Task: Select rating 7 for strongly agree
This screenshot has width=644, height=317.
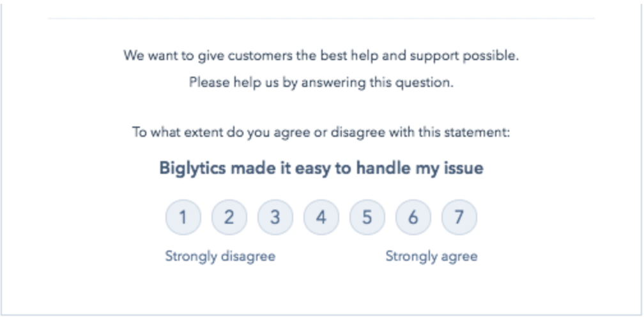Action: [x=459, y=217]
